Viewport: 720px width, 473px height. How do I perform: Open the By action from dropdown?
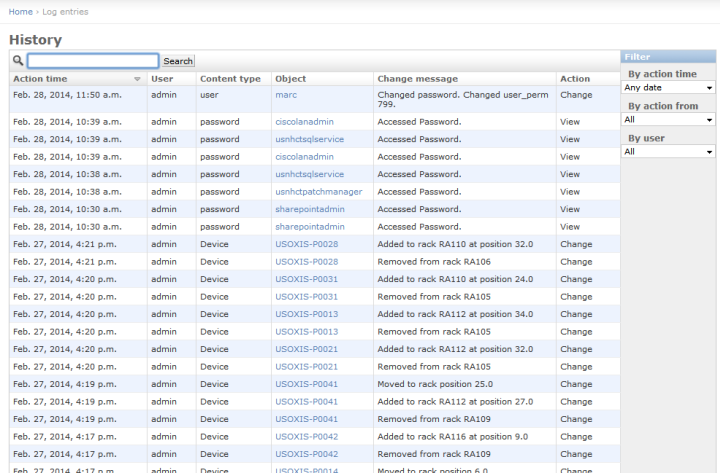click(x=669, y=120)
